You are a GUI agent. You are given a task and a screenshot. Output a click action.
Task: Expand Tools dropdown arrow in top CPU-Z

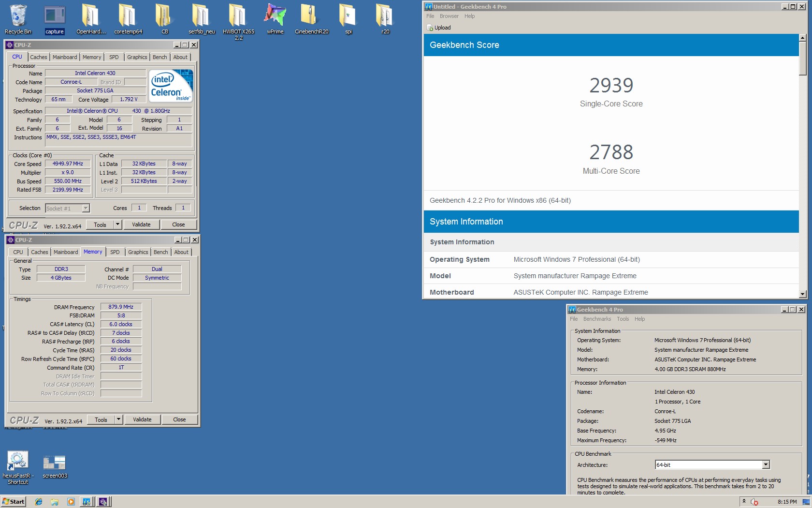pyautogui.click(x=117, y=224)
